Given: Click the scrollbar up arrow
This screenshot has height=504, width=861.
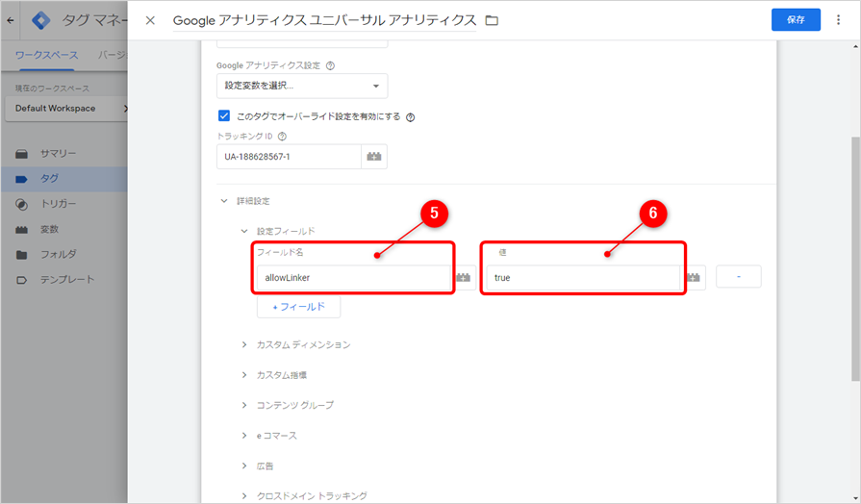Looking at the screenshot, I should (855, 47).
